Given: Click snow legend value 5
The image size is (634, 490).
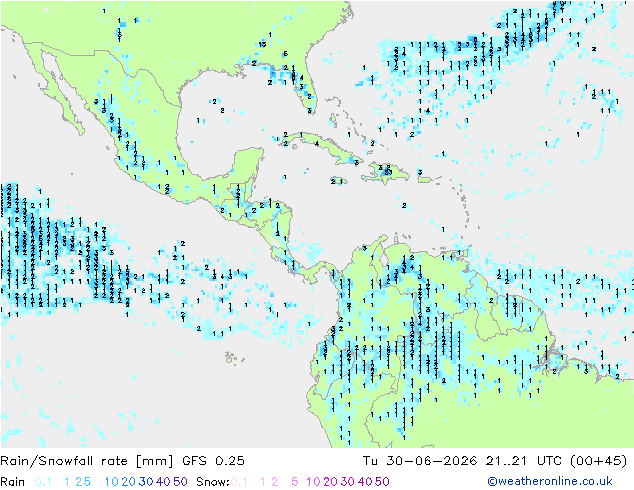Looking at the screenshot, I should click(295, 482).
